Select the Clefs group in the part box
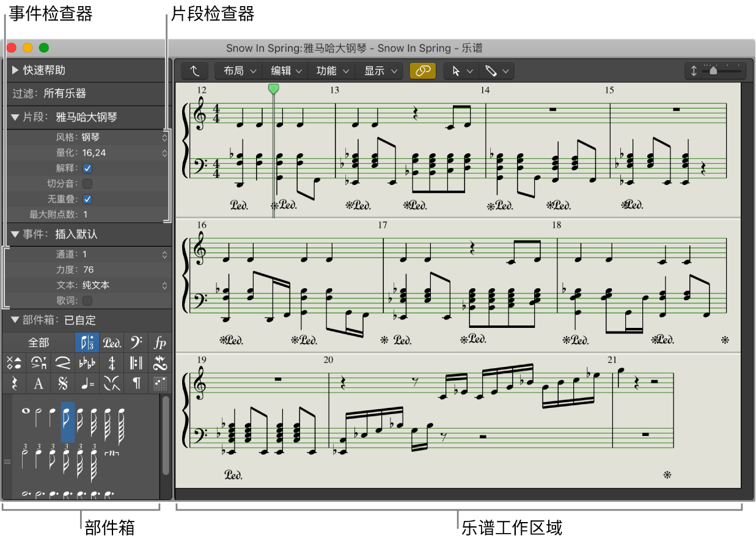The image size is (756, 541). [x=136, y=343]
